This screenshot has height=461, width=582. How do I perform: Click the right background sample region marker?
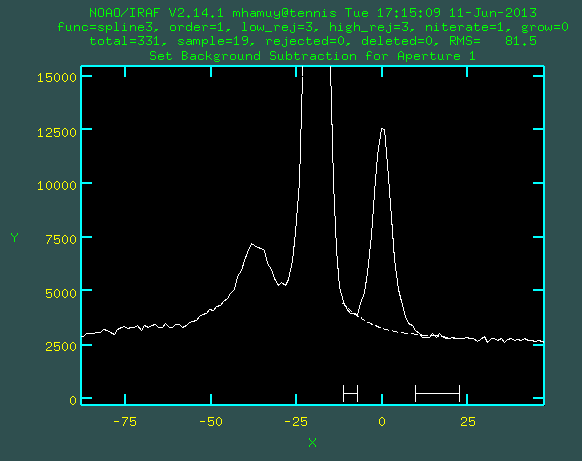click(x=437, y=393)
